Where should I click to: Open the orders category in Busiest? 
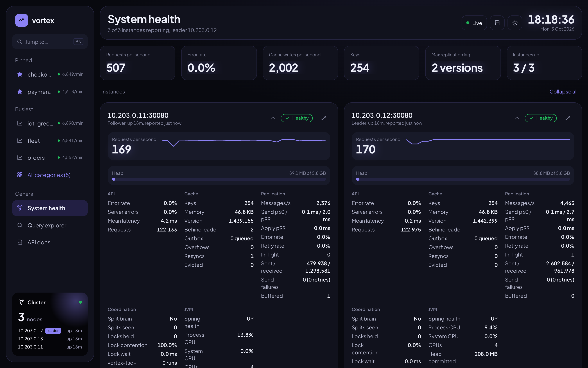(50, 158)
